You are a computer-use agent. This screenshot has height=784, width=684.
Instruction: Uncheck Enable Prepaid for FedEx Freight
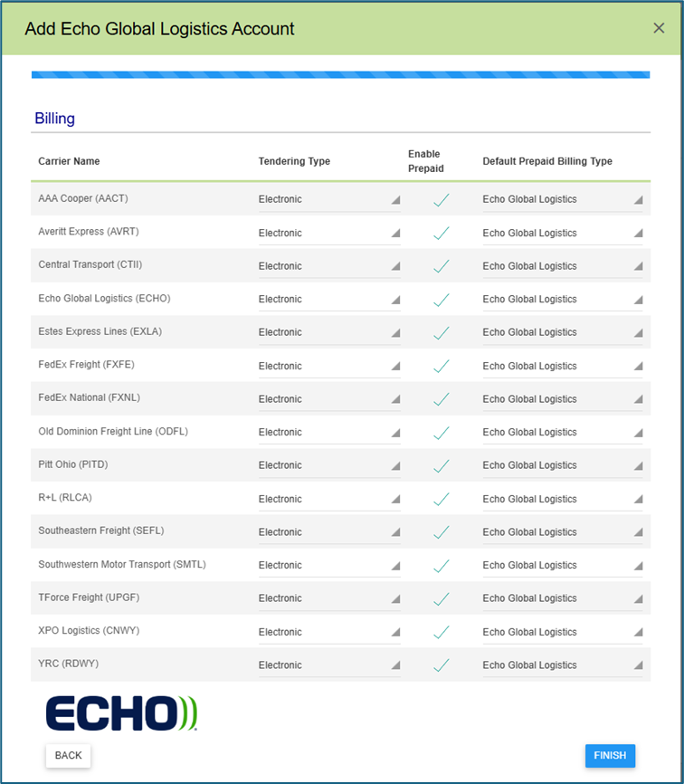click(x=442, y=367)
